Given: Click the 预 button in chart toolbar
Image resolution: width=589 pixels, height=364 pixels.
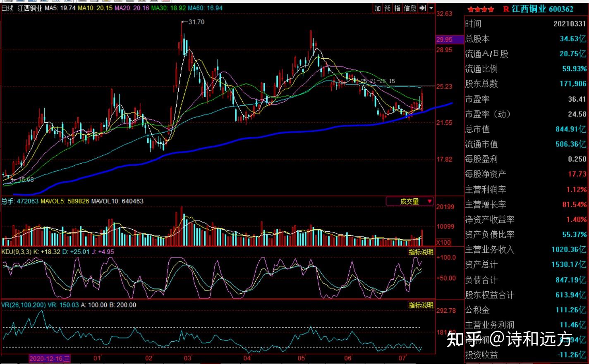Looking at the screenshot, I should tap(387, 8).
